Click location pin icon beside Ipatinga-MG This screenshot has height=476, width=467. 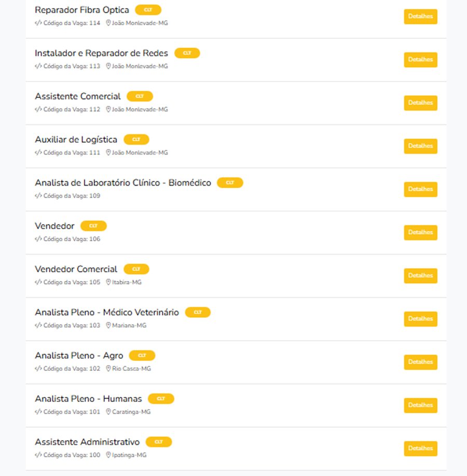[x=108, y=455]
